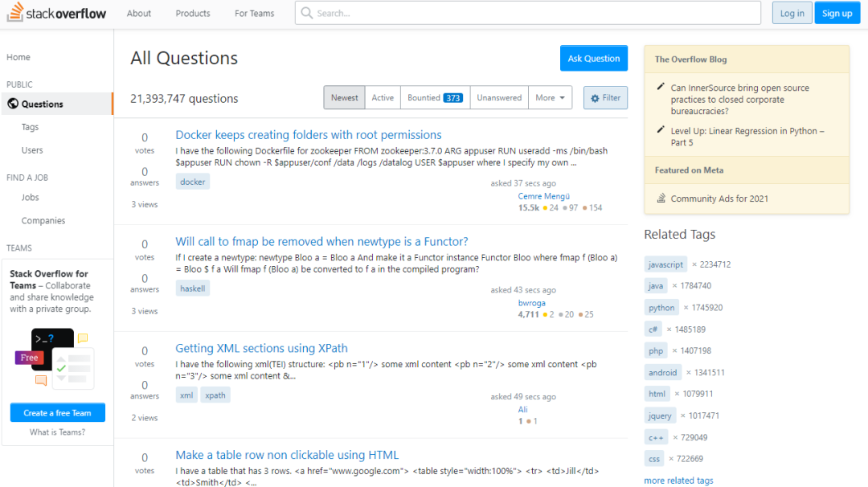This screenshot has height=487, width=868.
Task: Click the jquery related tag
Action: 660,415
